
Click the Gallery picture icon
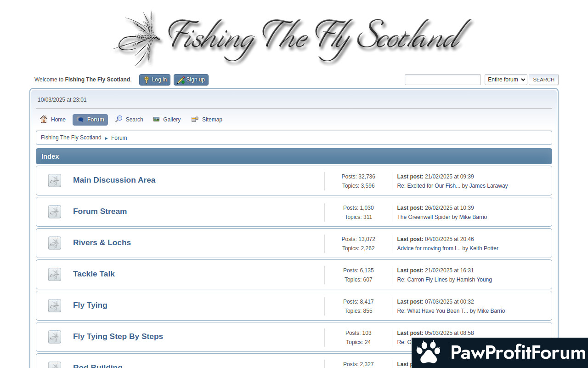point(157,119)
